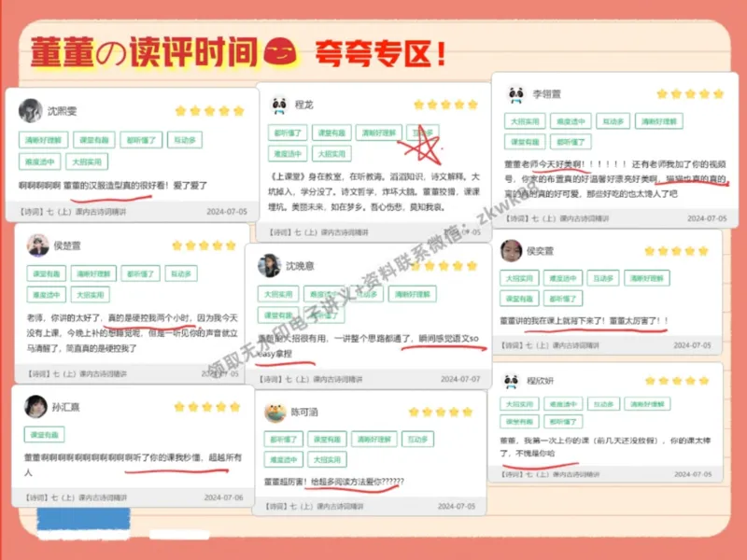
Task: Click the star rating on 孙汇嘉's card
Action: (x=206, y=407)
